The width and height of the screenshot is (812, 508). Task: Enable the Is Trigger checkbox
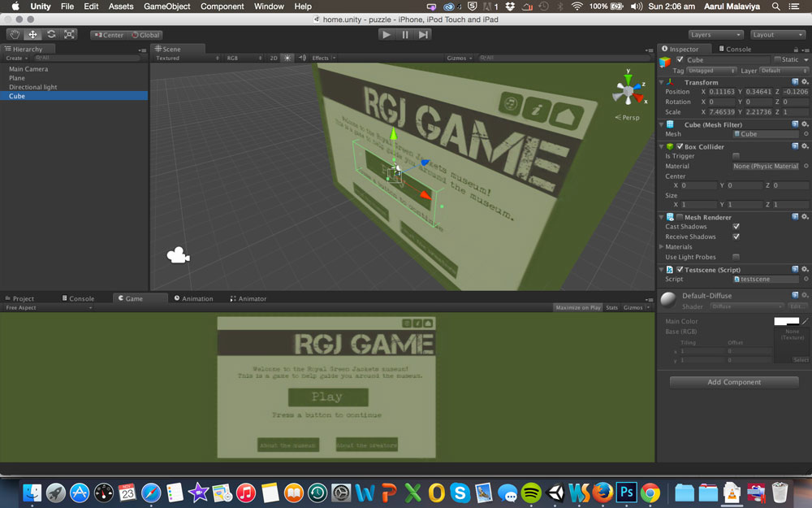tap(736, 156)
